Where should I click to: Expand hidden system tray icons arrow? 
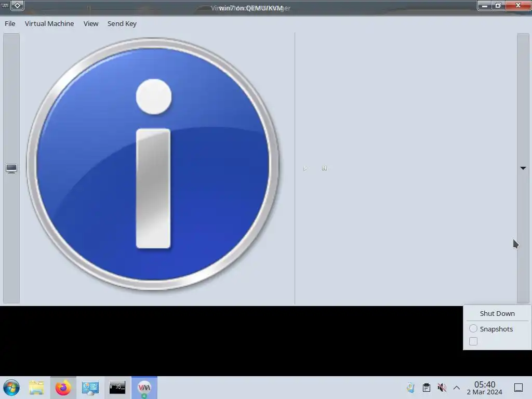click(457, 388)
